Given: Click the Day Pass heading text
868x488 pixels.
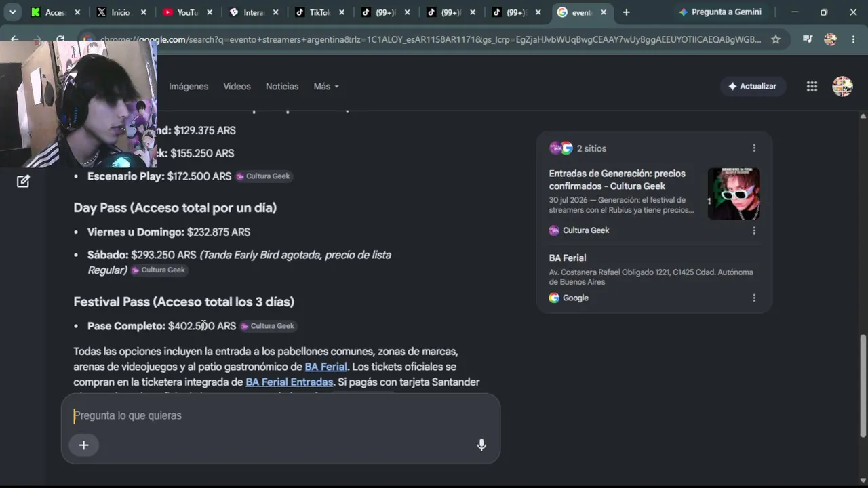Looking at the screenshot, I should pos(175,208).
